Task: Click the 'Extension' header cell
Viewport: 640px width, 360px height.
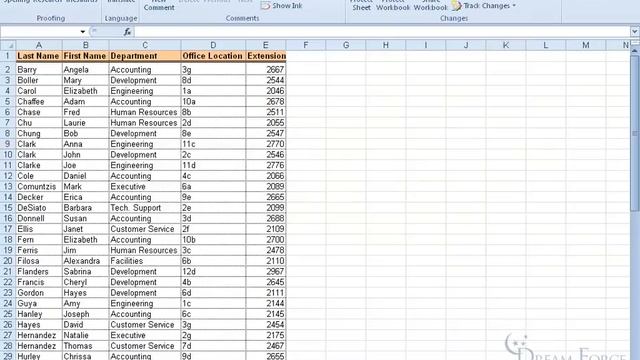Action: coord(266,56)
